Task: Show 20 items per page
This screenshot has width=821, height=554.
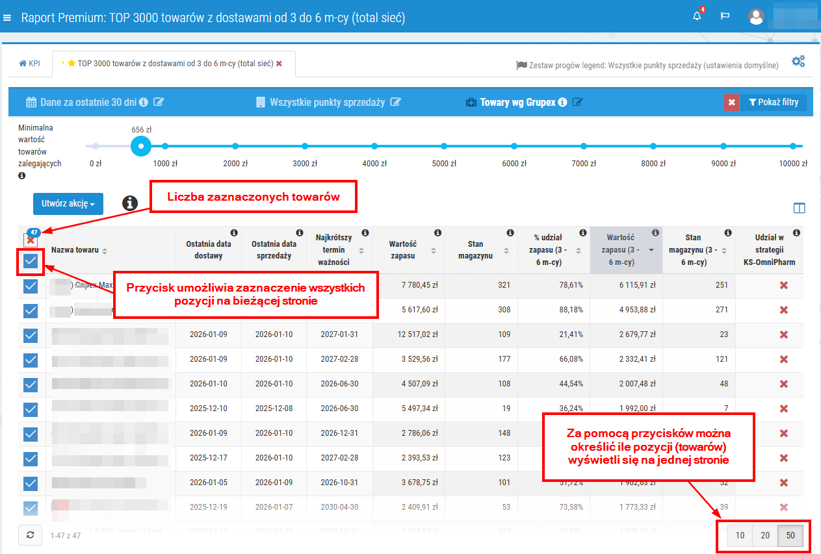Action: [765, 535]
